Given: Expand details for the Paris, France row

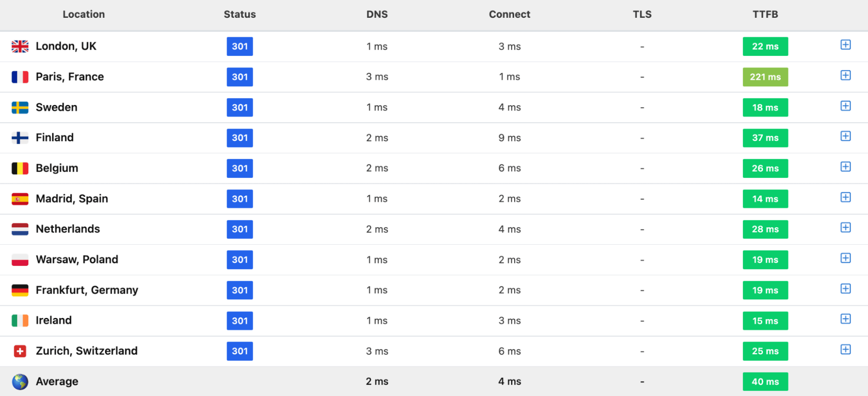Looking at the screenshot, I should click(845, 75).
